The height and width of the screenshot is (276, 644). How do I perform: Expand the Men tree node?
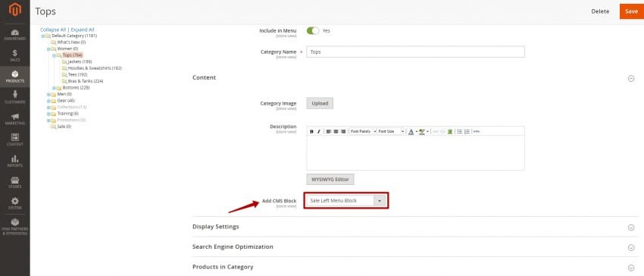coord(48,95)
